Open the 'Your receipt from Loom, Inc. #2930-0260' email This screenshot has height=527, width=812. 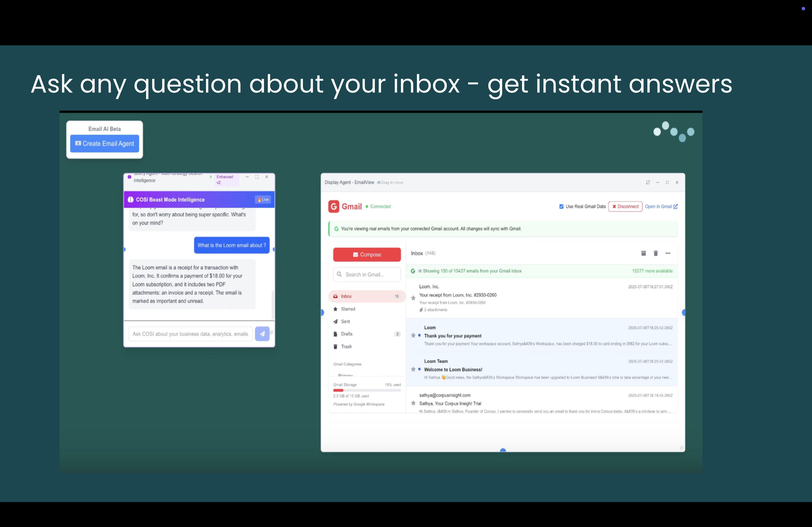542,298
